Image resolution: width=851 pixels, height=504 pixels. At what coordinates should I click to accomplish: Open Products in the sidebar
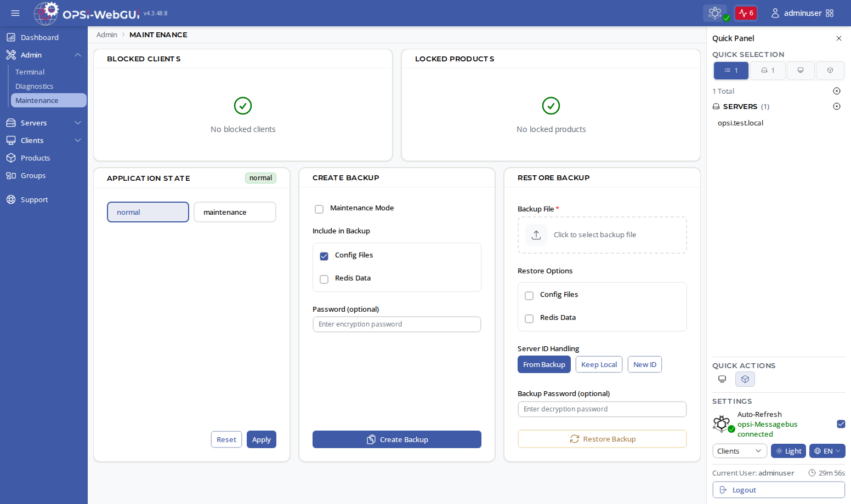44,158
